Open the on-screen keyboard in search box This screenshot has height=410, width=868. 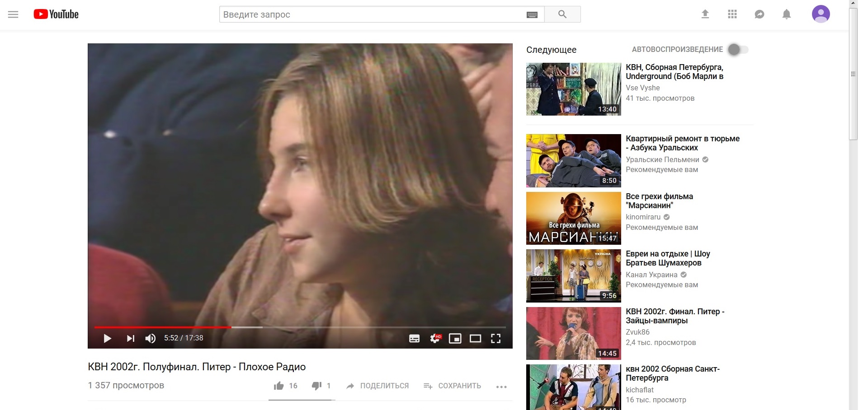(532, 15)
